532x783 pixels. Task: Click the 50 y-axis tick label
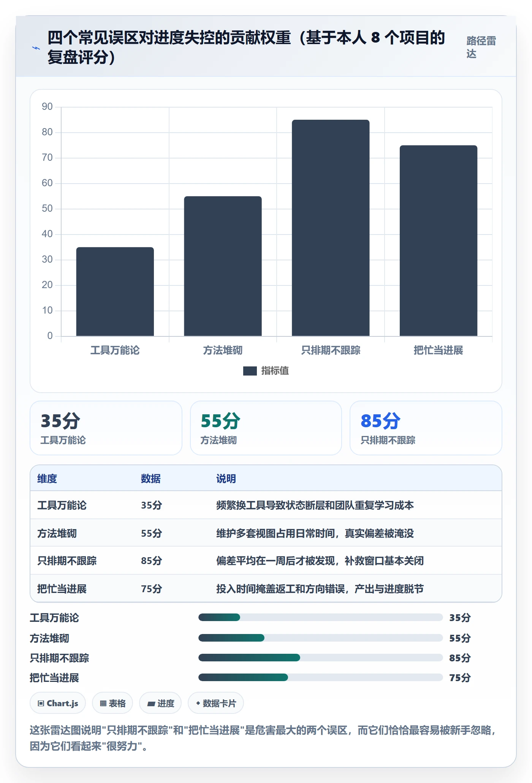coord(47,209)
